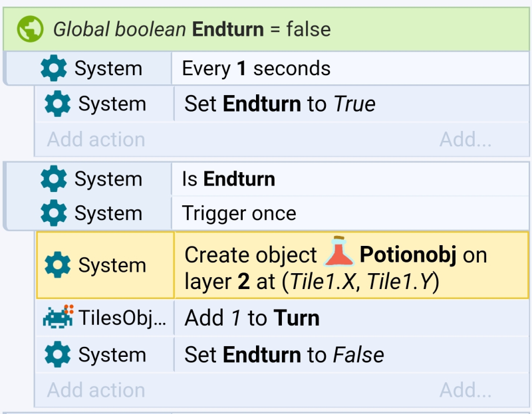Click the gear icon next to Set Endturn to True

57,104
